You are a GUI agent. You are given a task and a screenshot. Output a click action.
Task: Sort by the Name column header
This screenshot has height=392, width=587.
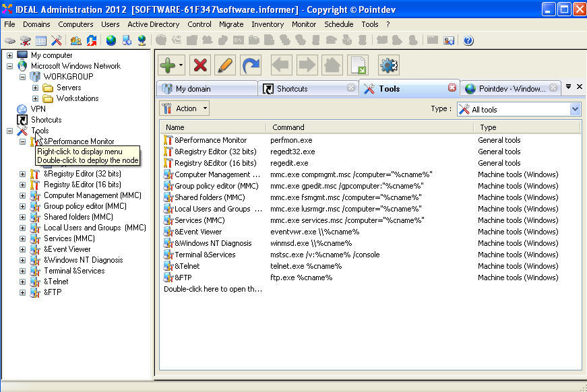214,127
